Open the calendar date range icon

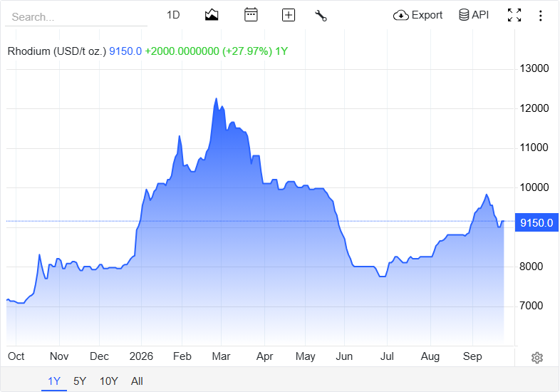pyautogui.click(x=251, y=15)
